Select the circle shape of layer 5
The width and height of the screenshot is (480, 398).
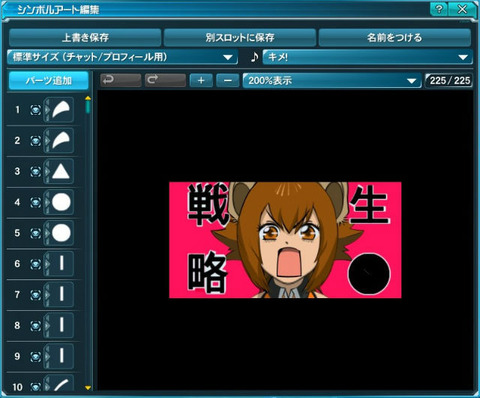(x=61, y=233)
